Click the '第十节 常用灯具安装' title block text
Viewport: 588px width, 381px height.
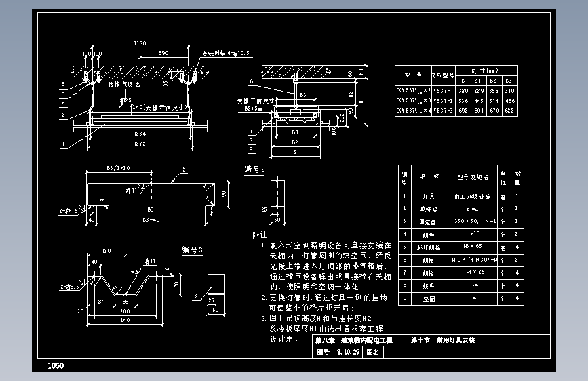[443, 340]
